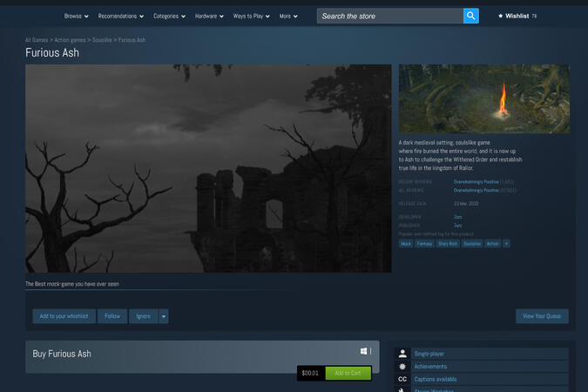Go to All Games breadcrumb

37,40
